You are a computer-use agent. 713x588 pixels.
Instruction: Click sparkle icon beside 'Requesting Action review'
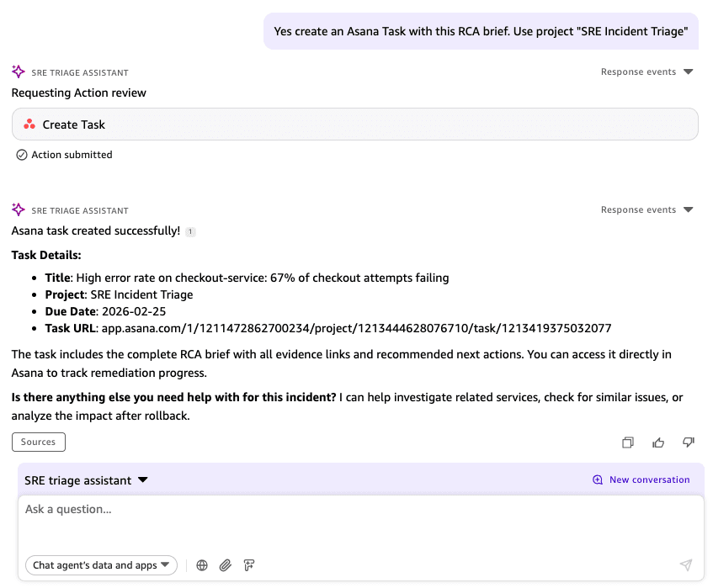click(19, 72)
